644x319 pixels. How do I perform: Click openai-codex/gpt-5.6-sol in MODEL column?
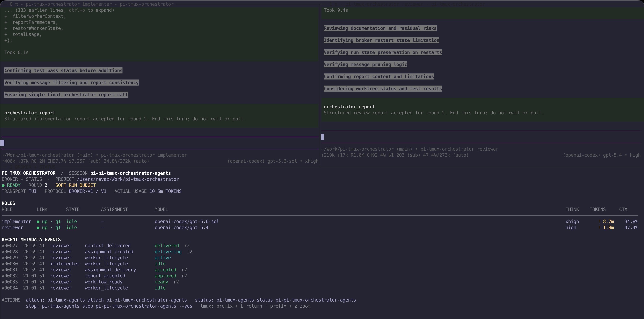[x=187, y=222]
